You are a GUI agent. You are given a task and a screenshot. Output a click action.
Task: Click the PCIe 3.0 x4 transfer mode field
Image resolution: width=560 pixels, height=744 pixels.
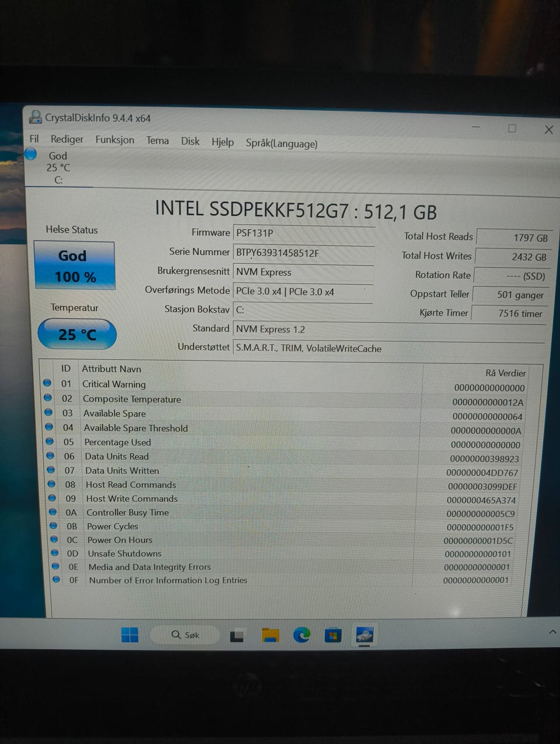pyautogui.click(x=303, y=292)
